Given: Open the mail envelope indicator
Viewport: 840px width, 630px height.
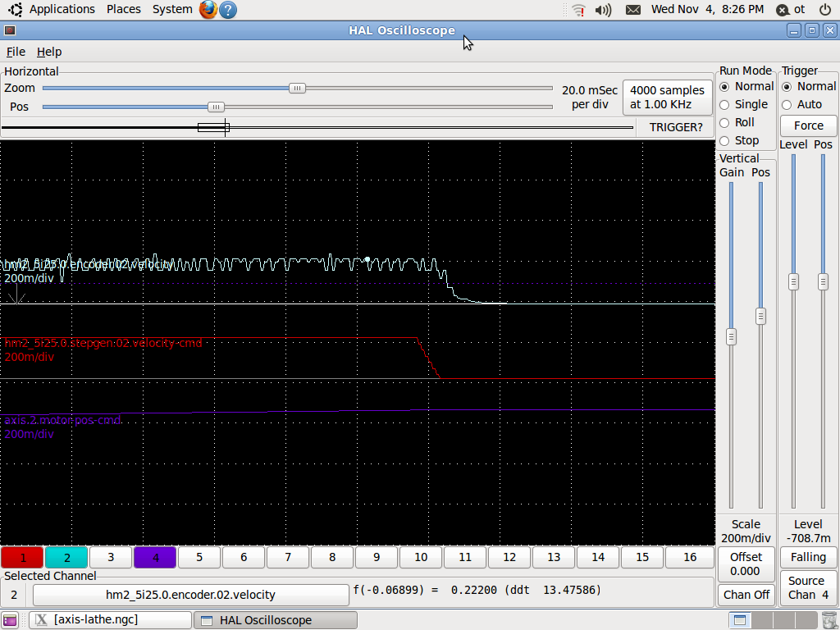Looking at the screenshot, I should [632, 10].
